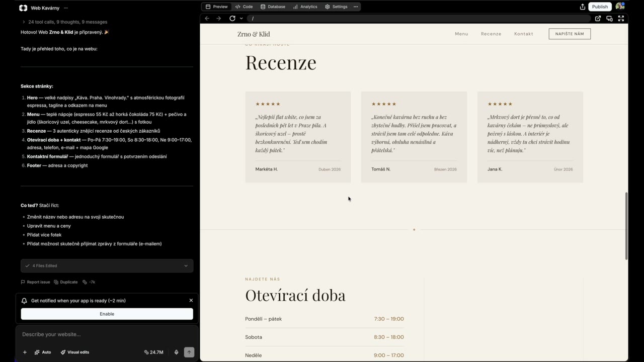Switch to the Code tab
The height and width of the screenshot is (362, 644).
click(244, 7)
